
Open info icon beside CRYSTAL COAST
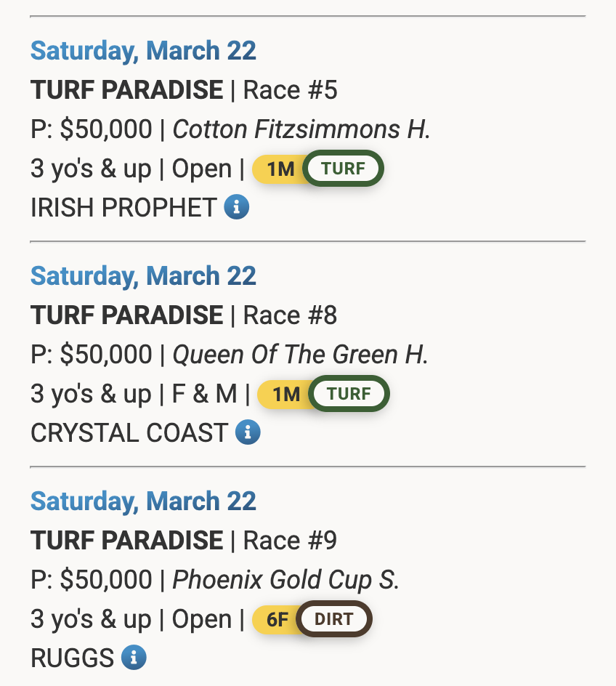(248, 432)
